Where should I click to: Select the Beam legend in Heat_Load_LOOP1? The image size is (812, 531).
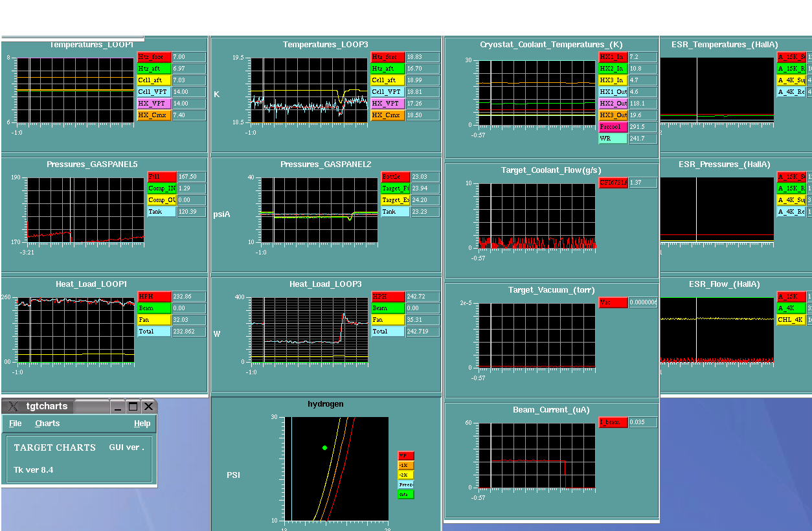[x=154, y=308]
